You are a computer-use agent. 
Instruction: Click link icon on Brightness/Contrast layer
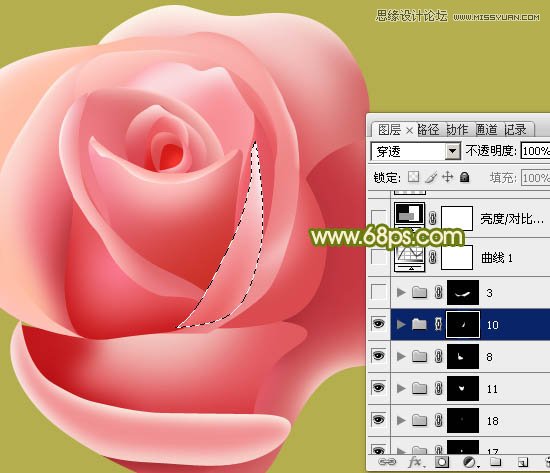[433, 218]
